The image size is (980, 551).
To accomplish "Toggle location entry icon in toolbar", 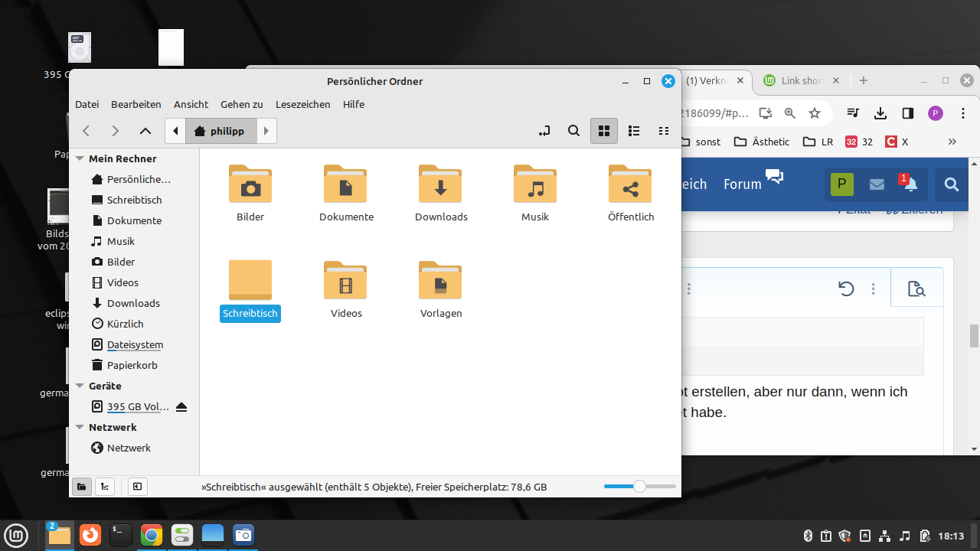I will pos(544,131).
